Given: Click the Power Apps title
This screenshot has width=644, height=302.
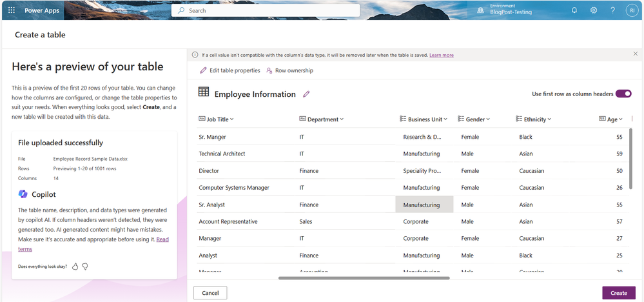Looking at the screenshot, I should click(41, 11).
